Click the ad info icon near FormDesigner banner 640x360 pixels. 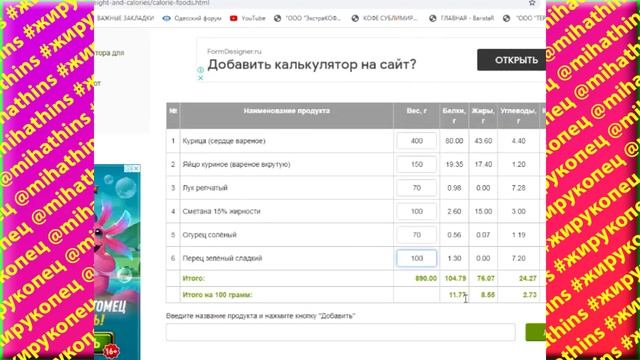click(200, 70)
